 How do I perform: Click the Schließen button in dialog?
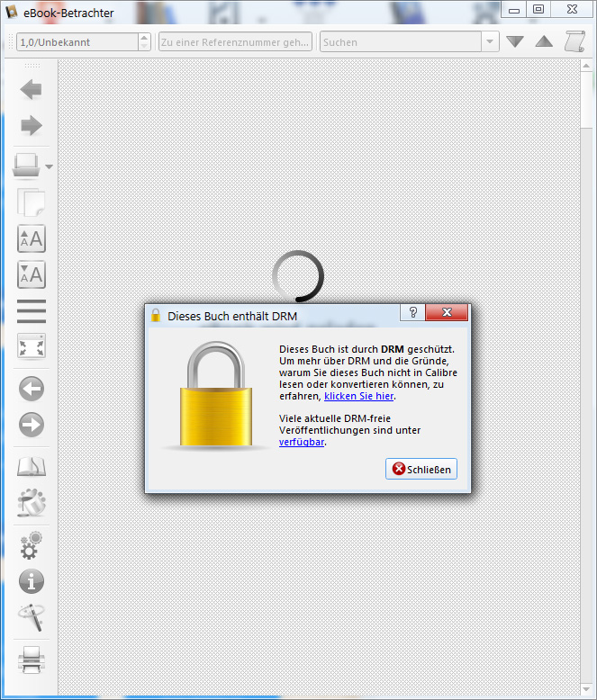[421, 469]
